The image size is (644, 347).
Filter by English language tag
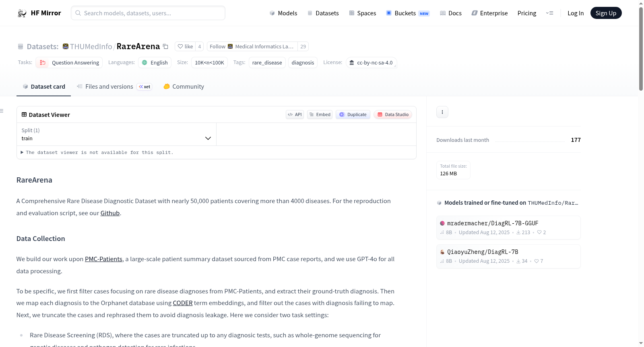pos(155,63)
